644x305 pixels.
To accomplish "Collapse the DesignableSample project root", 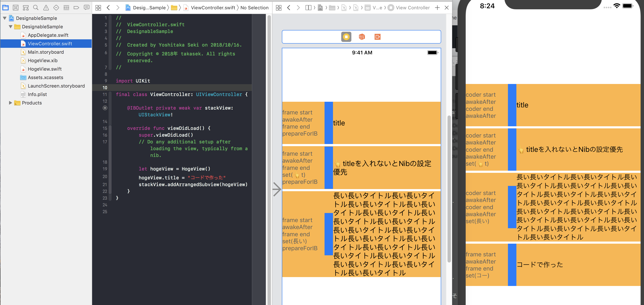I will pos(4,18).
